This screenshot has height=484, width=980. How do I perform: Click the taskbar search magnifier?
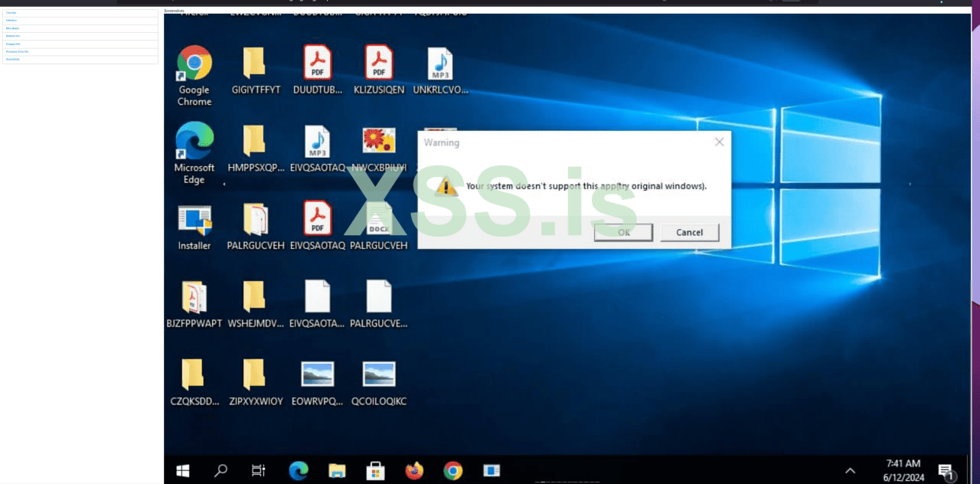point(220,470)
